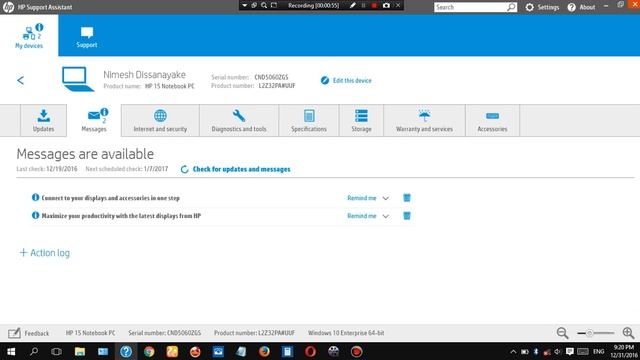This screenshot has width=640, height=360.
Task: Open Warranty and services tab
Action: [424, 120]
